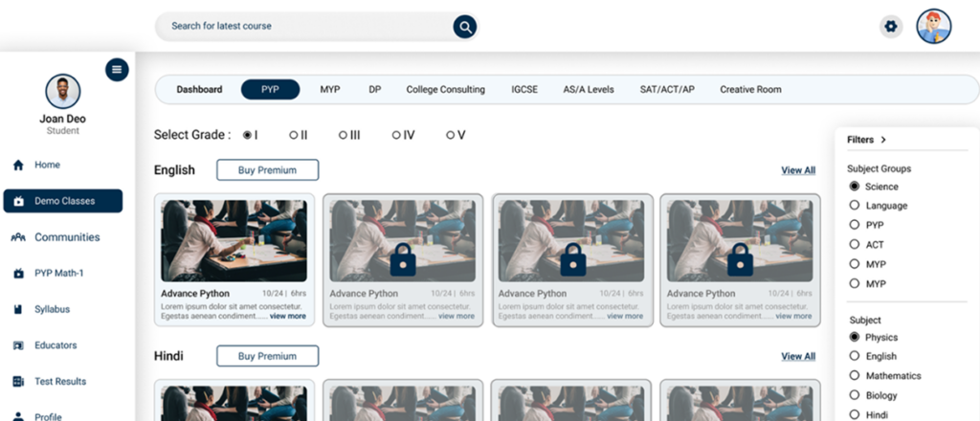Open Syllabus in the sidebar

(52, 309)
